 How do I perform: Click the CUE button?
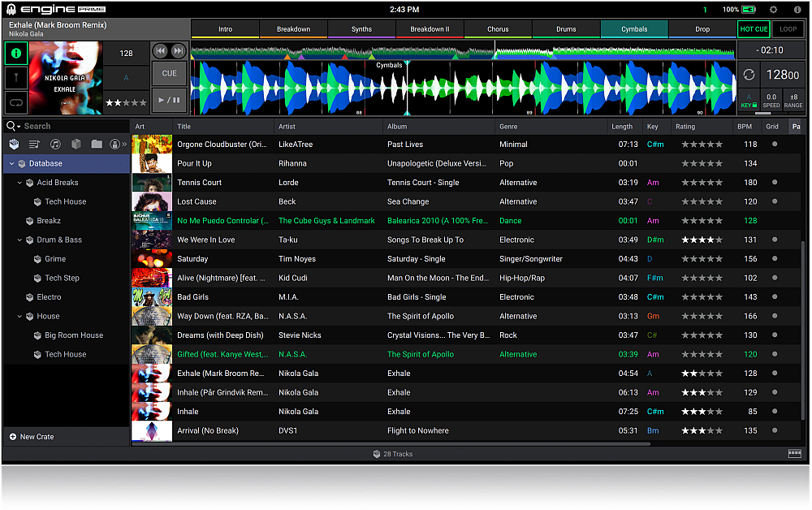(x=170, y=74)
